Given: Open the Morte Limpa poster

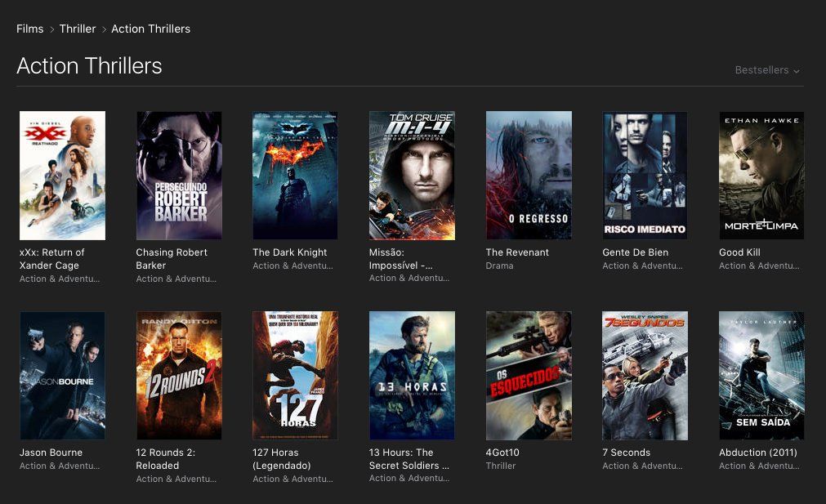Looking at the screenshot, I should point(761,176).
